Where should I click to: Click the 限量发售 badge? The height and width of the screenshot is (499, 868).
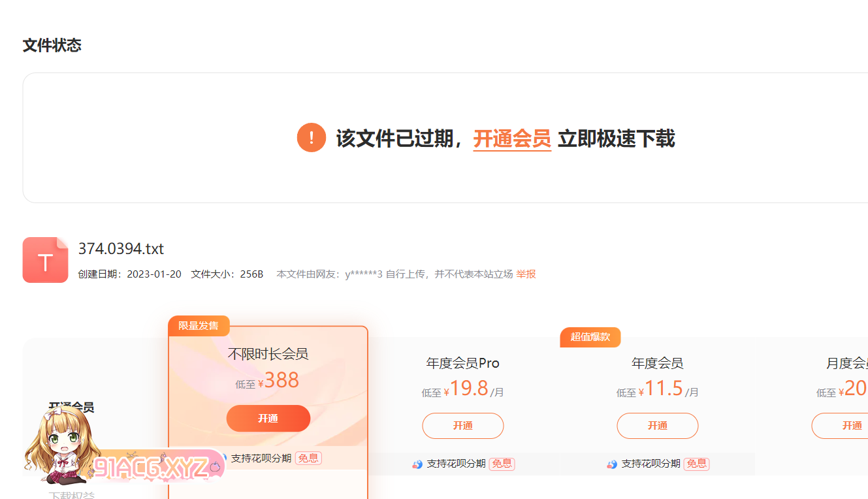coord(199,325)
